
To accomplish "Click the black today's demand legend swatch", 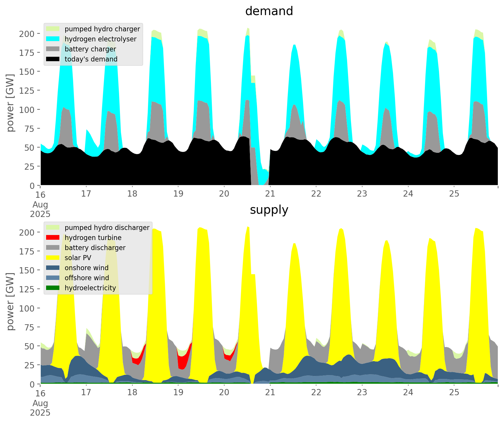I will tap(53, 59).
